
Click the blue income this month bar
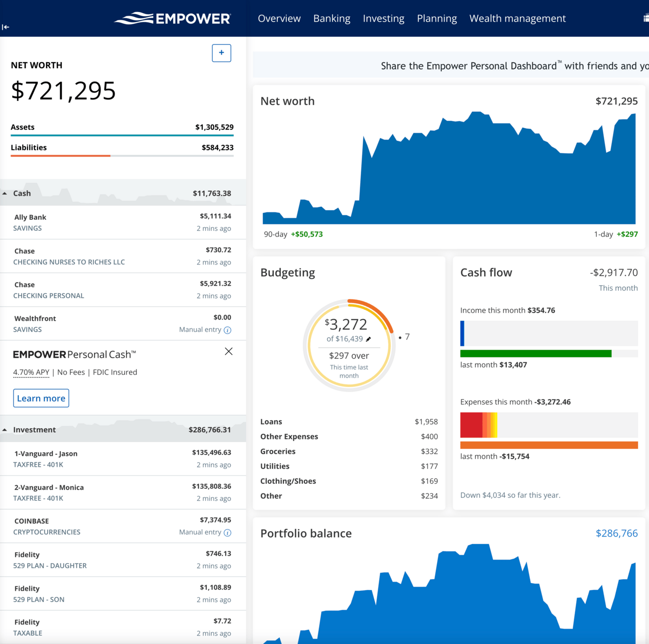click(462, 333)
